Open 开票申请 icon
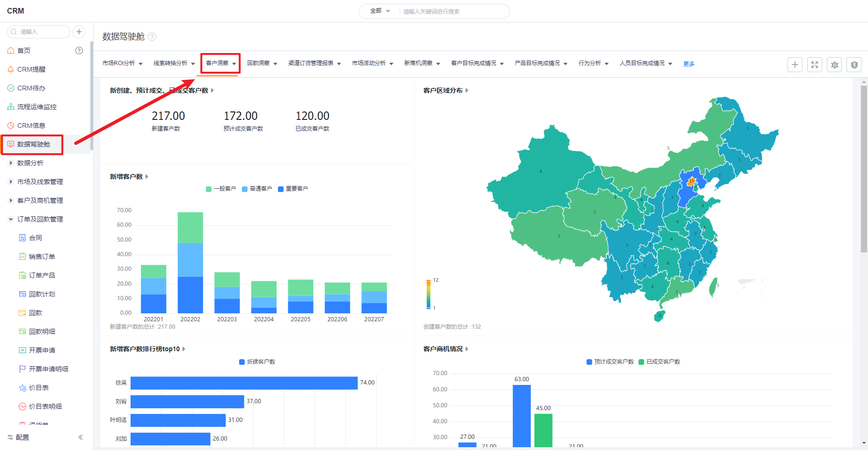The image size is (868, 450). click(22, 350)
